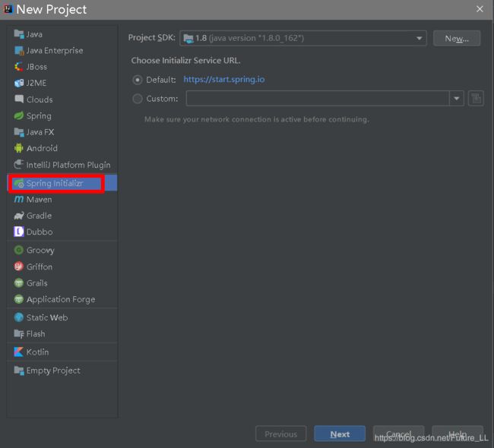Viewport: 494px width, 448px height.
Task: Click the Groovy icon
Action: point(19,250)
